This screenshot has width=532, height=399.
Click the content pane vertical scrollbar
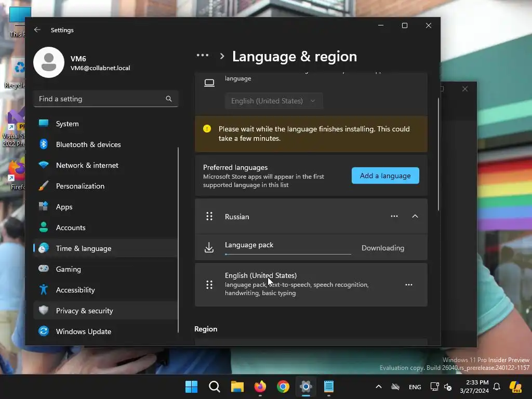click(x=438, y=154)
